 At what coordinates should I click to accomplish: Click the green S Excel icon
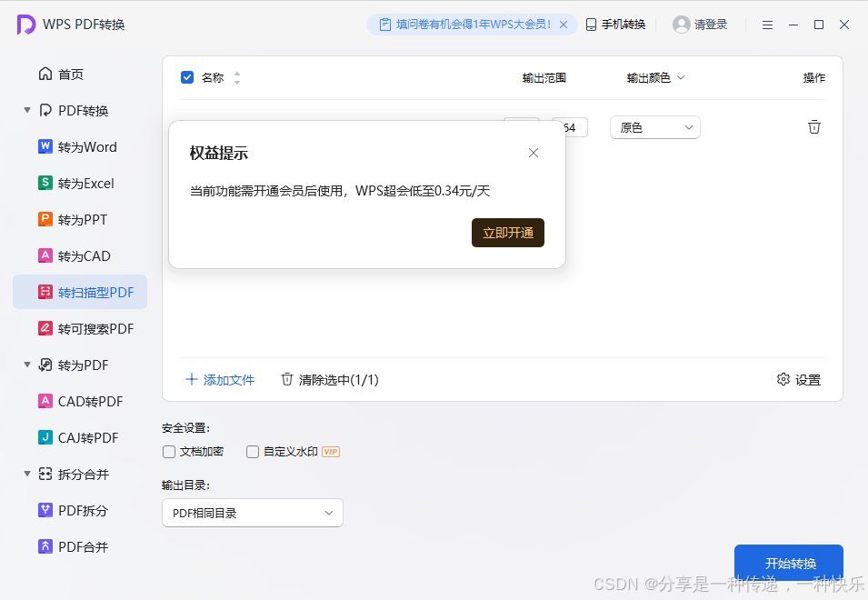(x=45, y=183)
